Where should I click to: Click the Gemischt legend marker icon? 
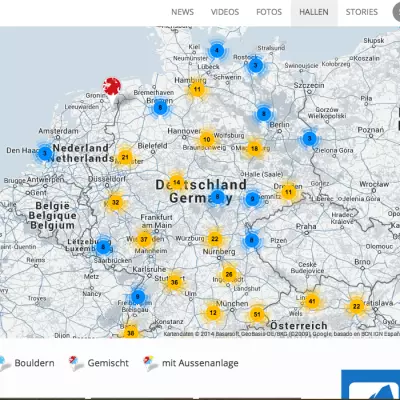tap(76, 363)
